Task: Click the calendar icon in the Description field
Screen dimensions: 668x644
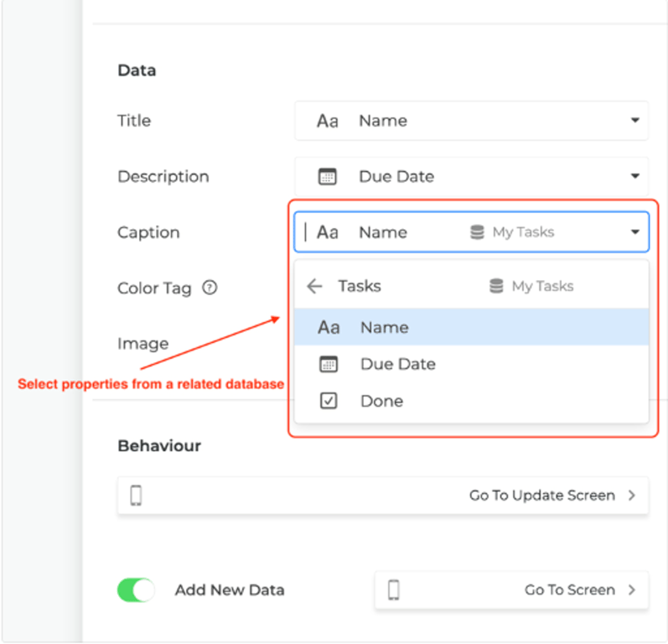Action: (x=328, y=176)
